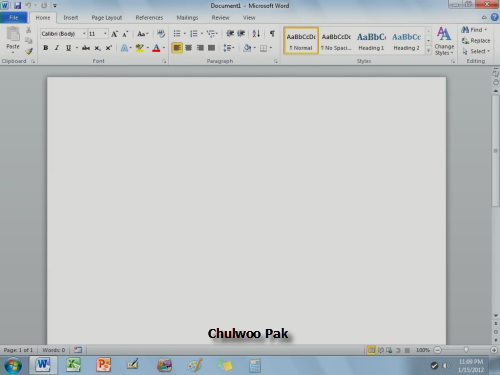Click the proofing language status icon
Viewport: 500px width, 375px height.
[x=78, y=350]
